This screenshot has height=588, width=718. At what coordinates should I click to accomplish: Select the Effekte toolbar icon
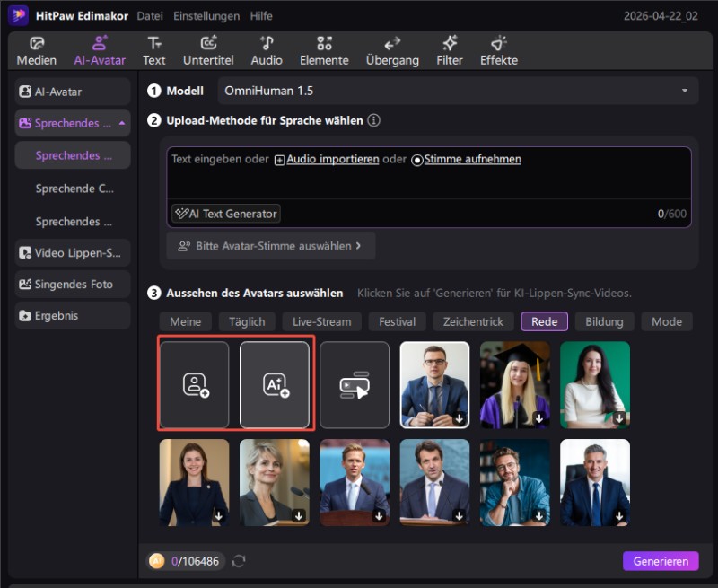[497, 49]
